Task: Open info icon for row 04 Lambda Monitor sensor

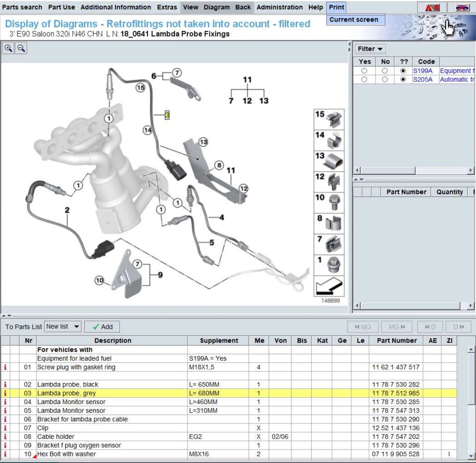Action: [x=5, y=402]
